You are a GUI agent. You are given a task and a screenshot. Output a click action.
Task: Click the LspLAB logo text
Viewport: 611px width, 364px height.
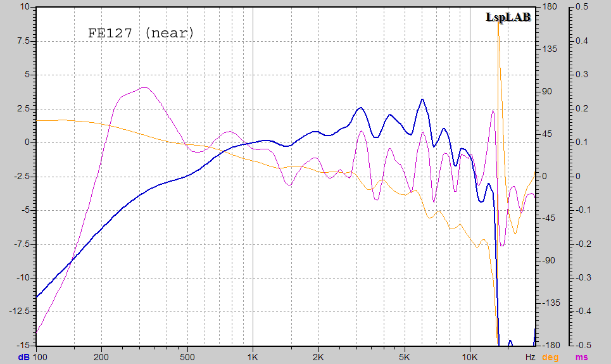coord(508,17)
